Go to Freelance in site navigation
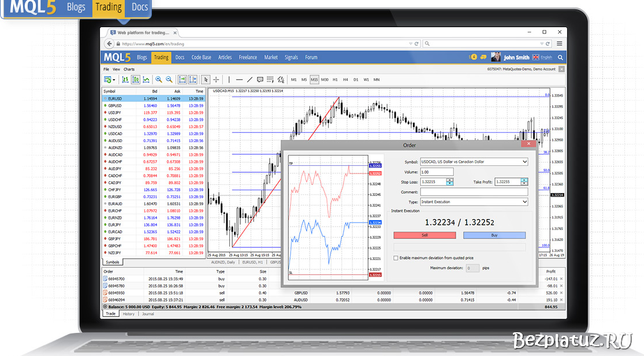Image resolution: width=644 pixels, height=356 pixels. click(x=248, y=58)
